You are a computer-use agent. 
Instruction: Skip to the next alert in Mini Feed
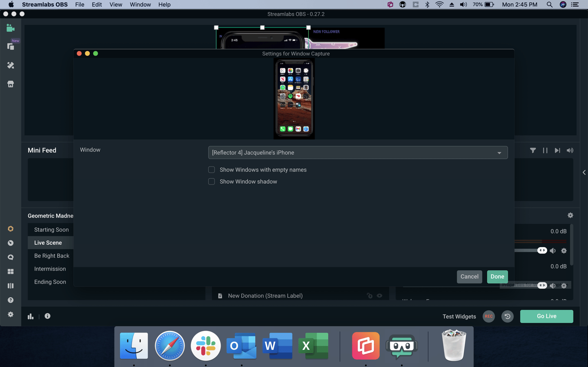pos(557,150)
